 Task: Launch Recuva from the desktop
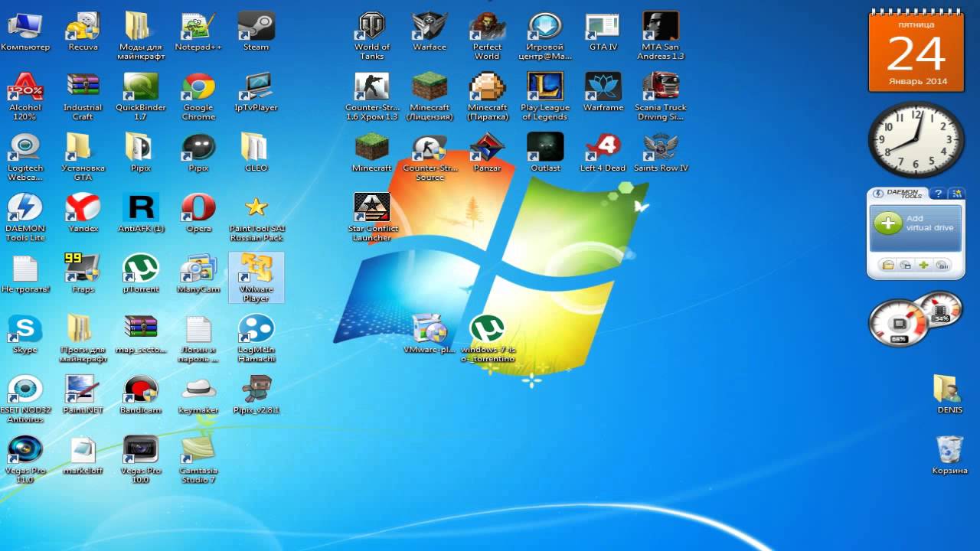83,32
